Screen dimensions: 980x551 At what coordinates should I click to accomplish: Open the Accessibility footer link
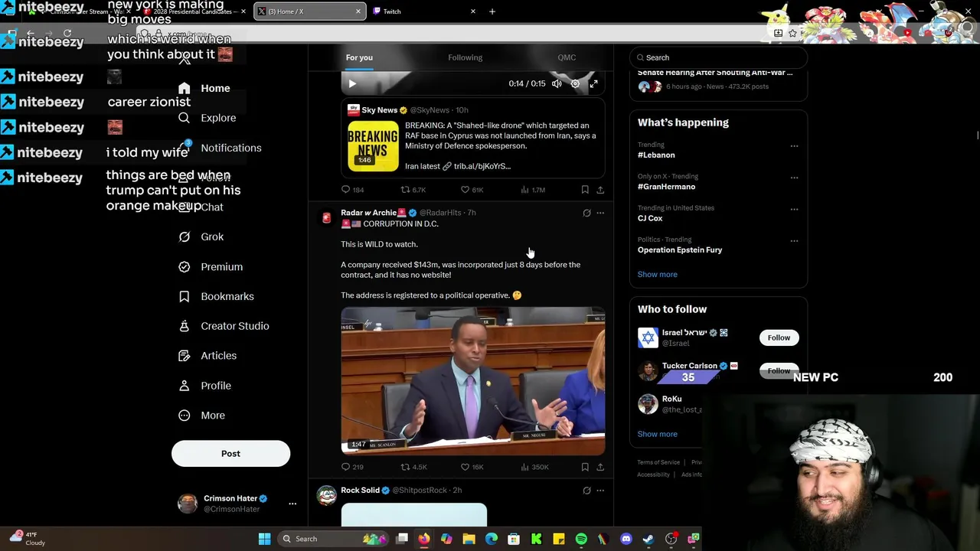click(653, 474)
